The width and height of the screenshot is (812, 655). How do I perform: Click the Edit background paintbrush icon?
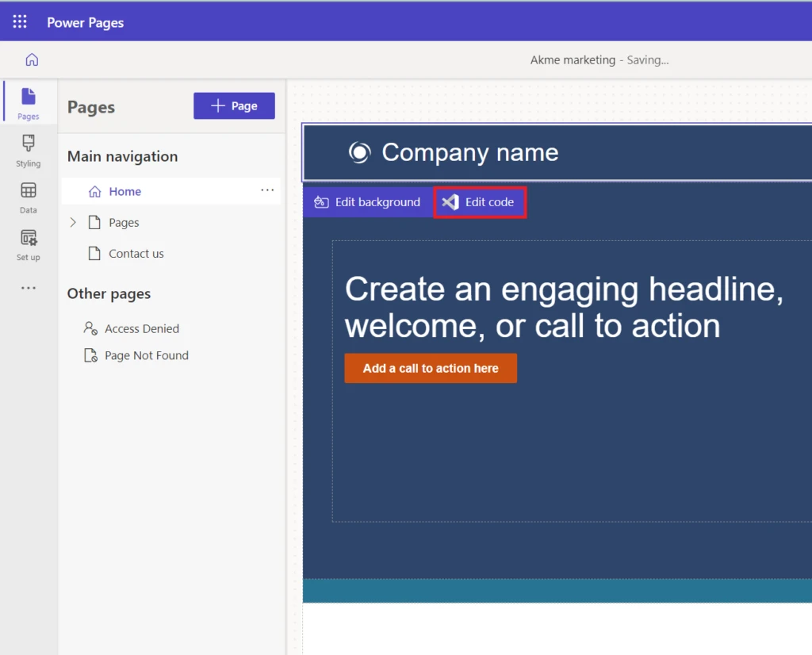tap(322, 202)
